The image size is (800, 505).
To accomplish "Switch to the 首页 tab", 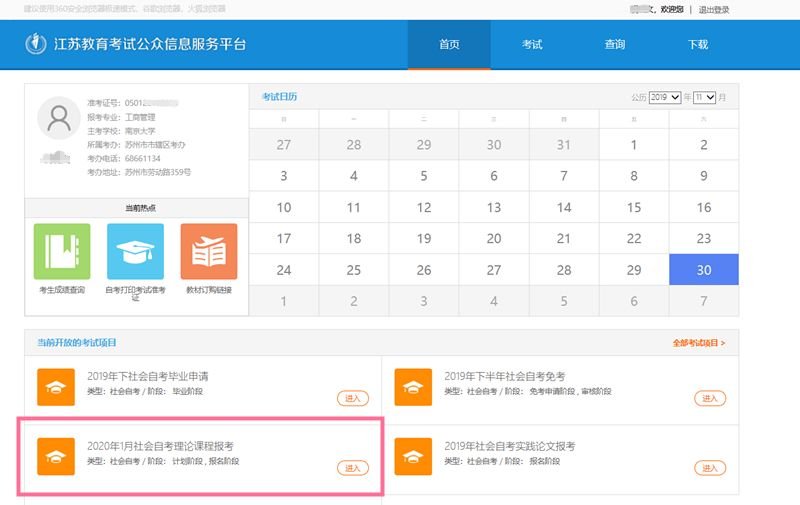I will pos(449,45).
